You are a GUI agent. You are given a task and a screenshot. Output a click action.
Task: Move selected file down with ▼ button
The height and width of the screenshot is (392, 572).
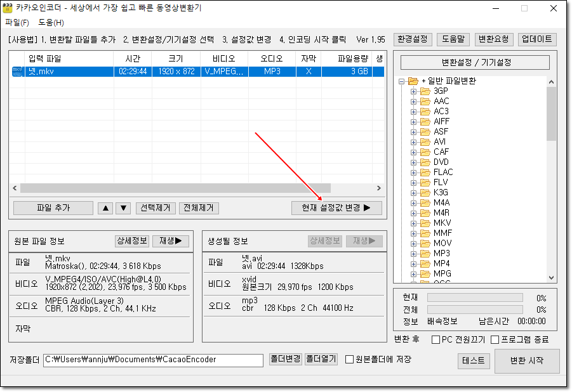123,208
